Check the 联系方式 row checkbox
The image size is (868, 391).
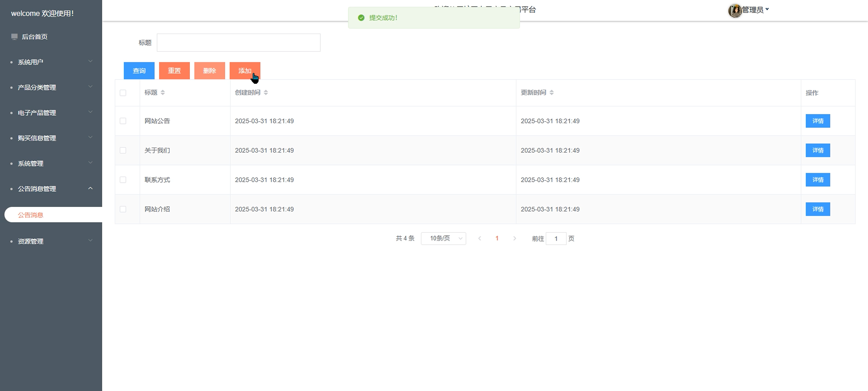[123, 180]
